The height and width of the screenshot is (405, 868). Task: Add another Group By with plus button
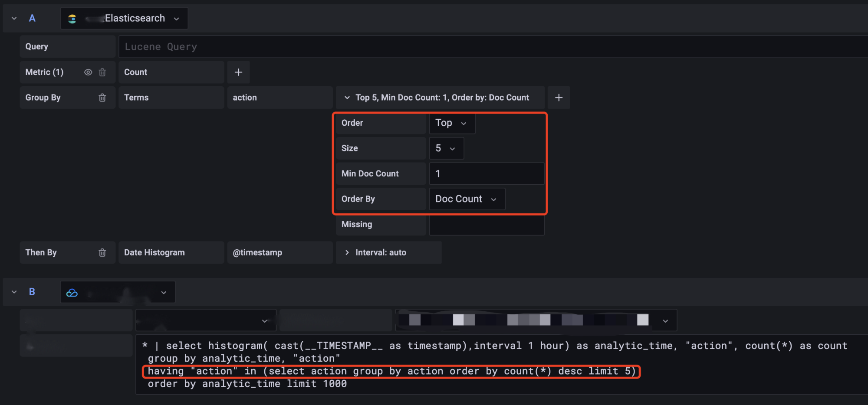[559, 98]
